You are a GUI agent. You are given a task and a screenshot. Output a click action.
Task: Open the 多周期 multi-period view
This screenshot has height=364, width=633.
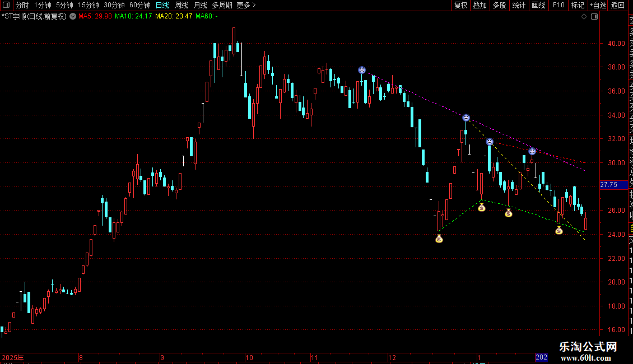pyautogui.click(x=222, y=5)
